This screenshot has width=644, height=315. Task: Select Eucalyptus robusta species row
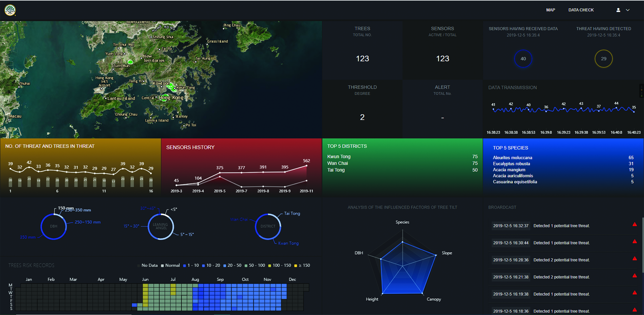[x=563, y=164]
